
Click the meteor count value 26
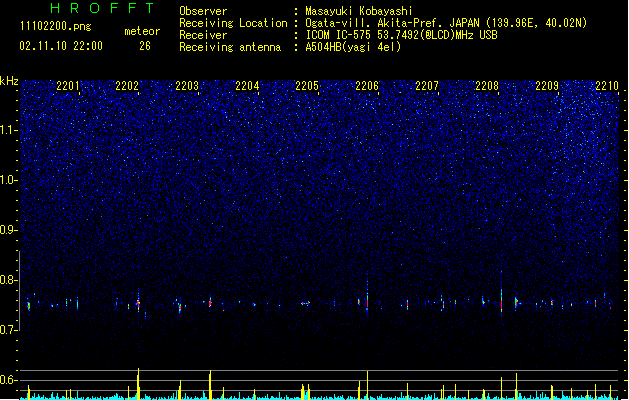pyautogui.click(x=145, y=46)
